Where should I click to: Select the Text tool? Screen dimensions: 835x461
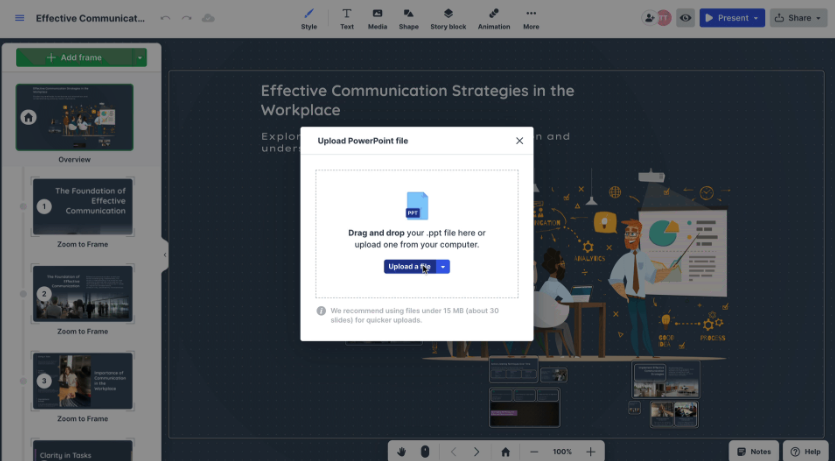(347, 18)
